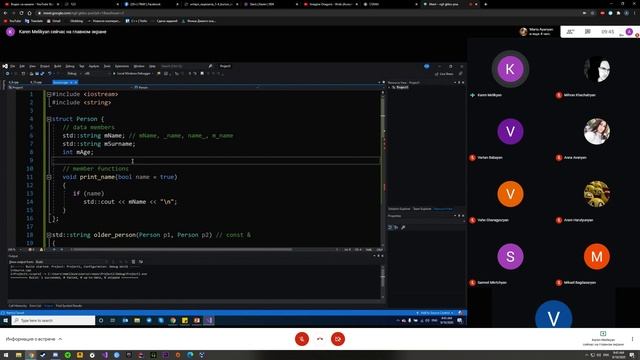Turn off the camera in Meet
This screenshot has height=360, width=640.
(338, 339)
